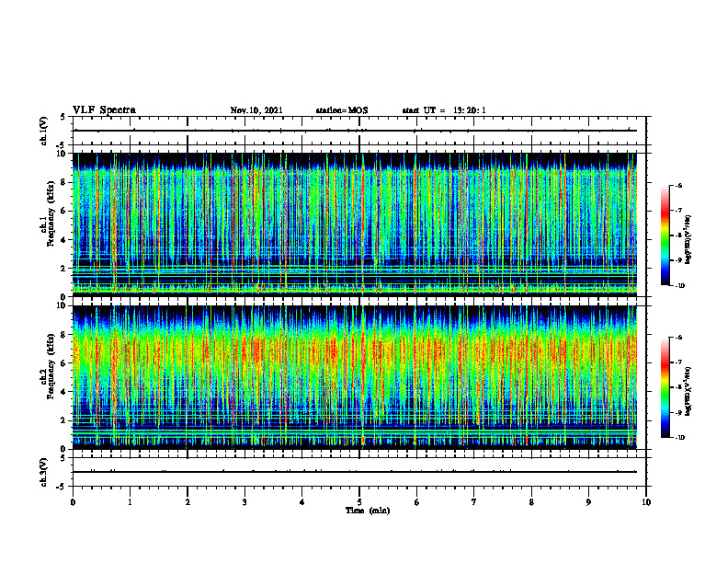The image size is (728, 563).
Task: Select the "Nov.10, 2021" date text
Action: click(x=256, y=110)
